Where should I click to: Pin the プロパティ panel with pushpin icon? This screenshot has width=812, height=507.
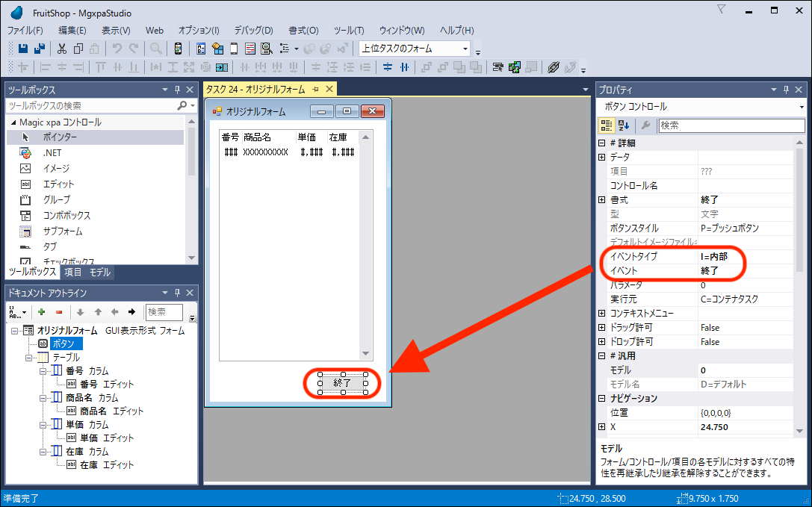pos(785,90)
